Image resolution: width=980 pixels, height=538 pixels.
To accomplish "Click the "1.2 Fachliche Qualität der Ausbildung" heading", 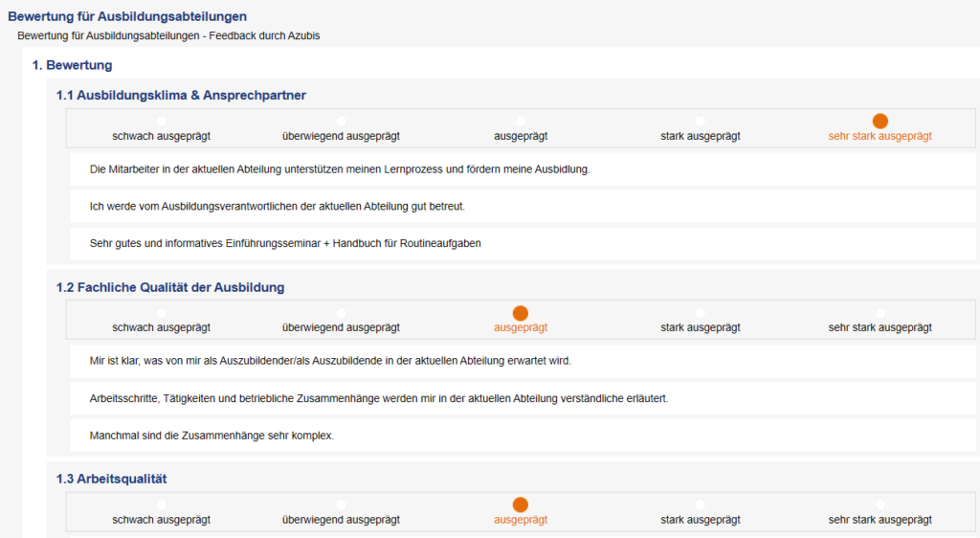I will click(x=170, y=287).
